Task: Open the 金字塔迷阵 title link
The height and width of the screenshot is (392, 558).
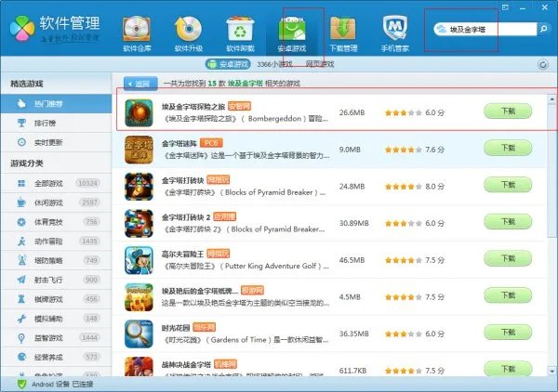Action: click(179, 144)
